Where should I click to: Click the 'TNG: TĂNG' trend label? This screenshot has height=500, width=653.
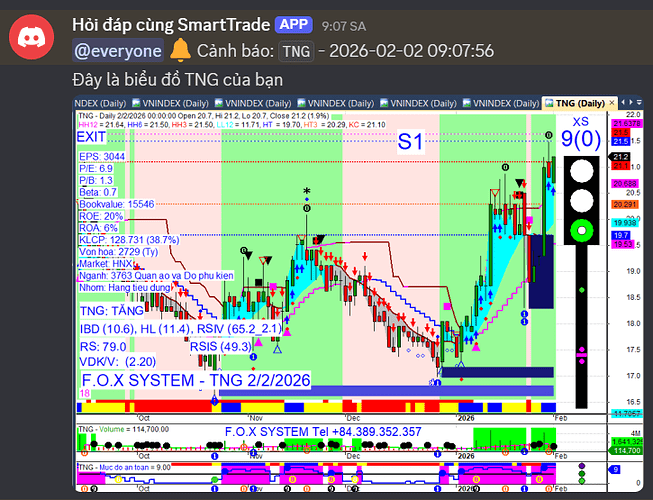coord(112,311)
